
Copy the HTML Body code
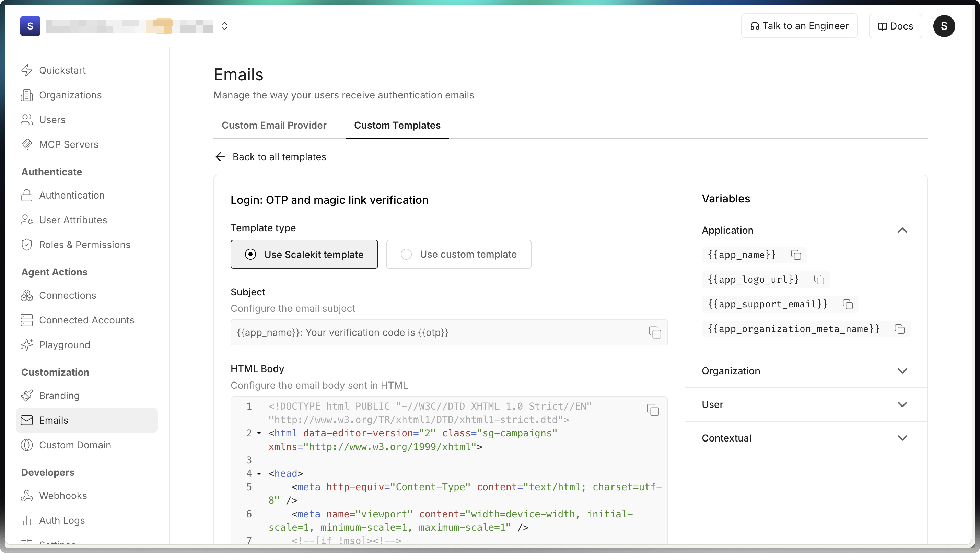(x=653, y=410)
